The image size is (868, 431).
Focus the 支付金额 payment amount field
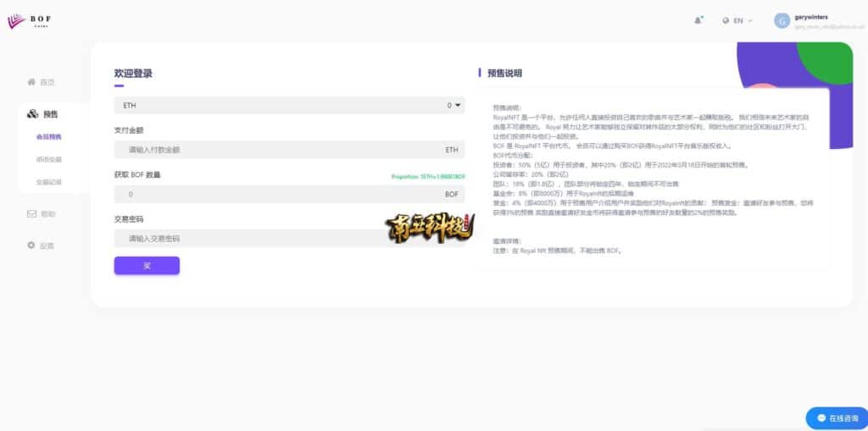click(x=290, y=149)
